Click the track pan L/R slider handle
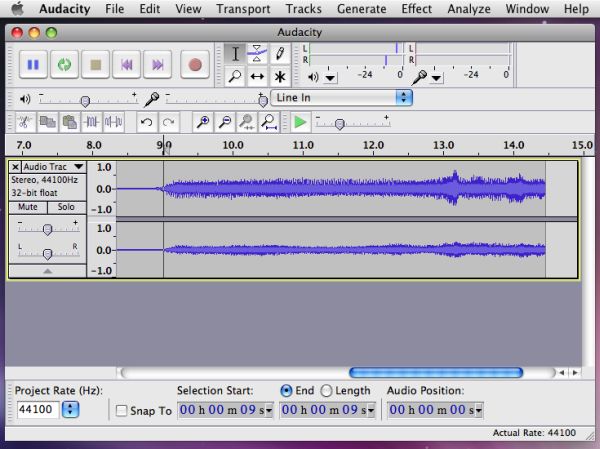 pos(47,254)
